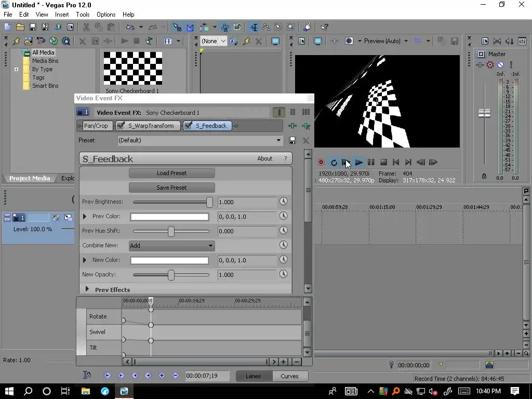Click New Color white swatch
This screenshot has height=399, width=532.
[x=169, y=260]
